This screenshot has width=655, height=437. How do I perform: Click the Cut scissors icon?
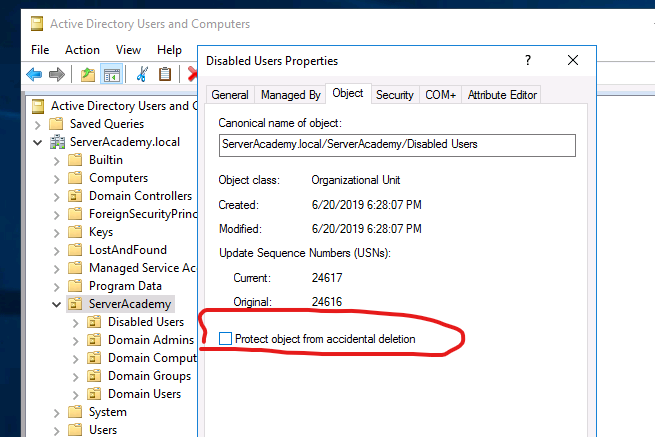(142, 74)
